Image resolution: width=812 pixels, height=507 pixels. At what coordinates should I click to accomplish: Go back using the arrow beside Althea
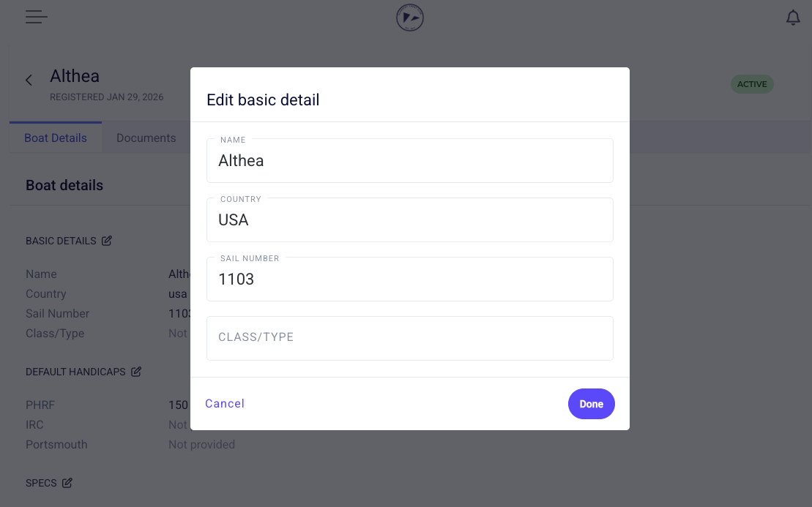(29, 80)
